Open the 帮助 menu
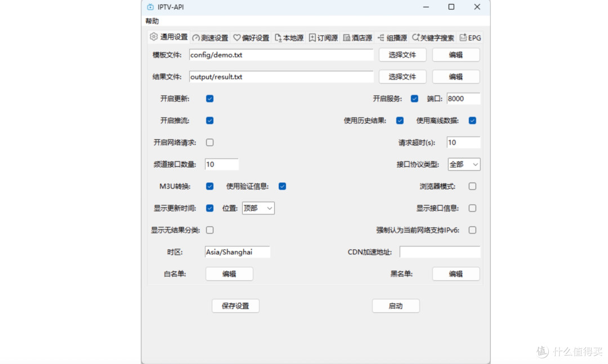The image size is (608, 364). 152,21
